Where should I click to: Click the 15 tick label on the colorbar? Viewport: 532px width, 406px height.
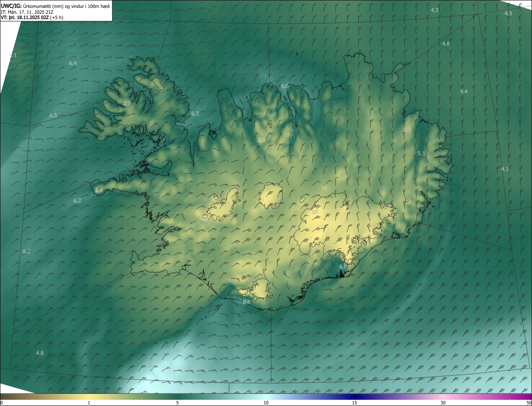[355, 403]
